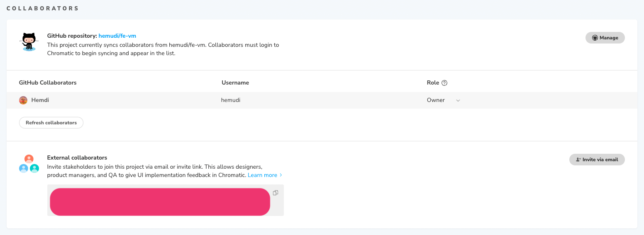The height and width of the screenshot is (235, 644).
Task: Click the GitHub repository label text
Action: 72,36
